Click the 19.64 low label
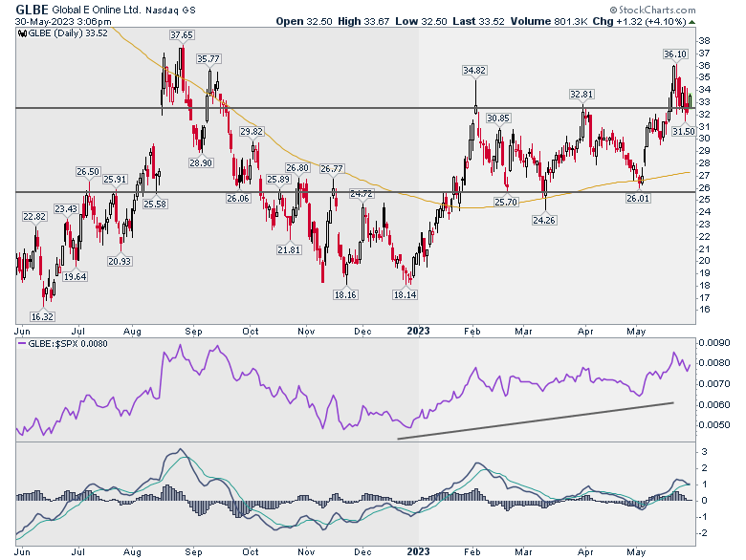Viewport: 746px width, 560px height. 76,277
